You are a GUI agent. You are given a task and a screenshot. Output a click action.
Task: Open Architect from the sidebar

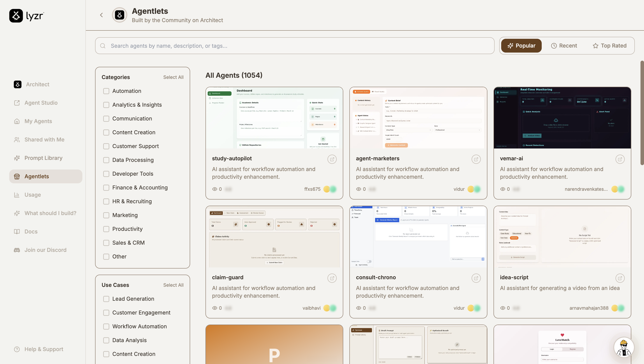click(x=32, y=84)
